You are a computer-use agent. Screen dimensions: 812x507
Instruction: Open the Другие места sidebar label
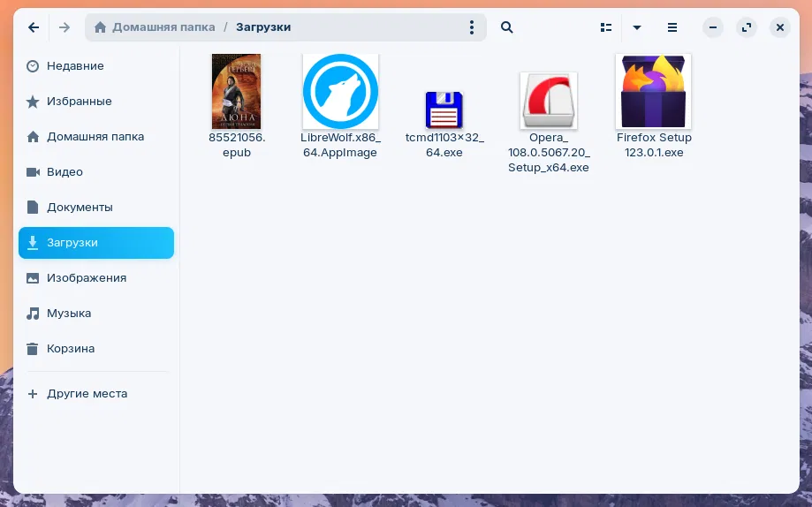87,394
